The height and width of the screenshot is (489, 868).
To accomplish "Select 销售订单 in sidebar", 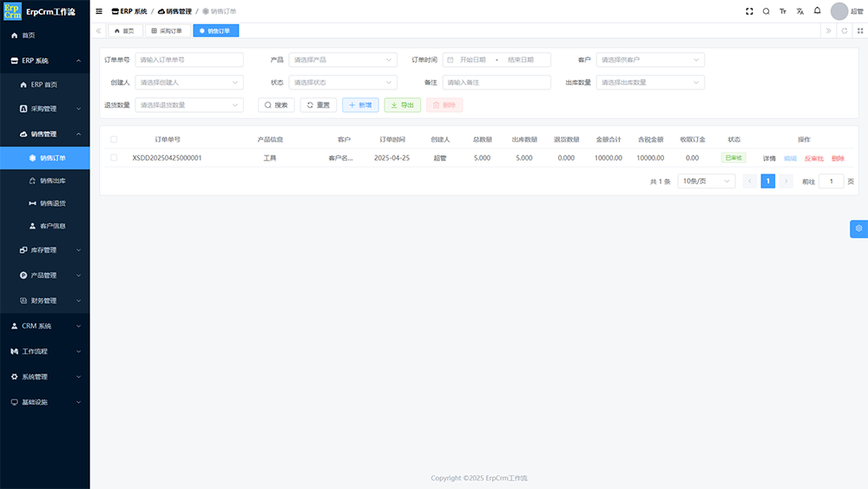I will 45,158.
